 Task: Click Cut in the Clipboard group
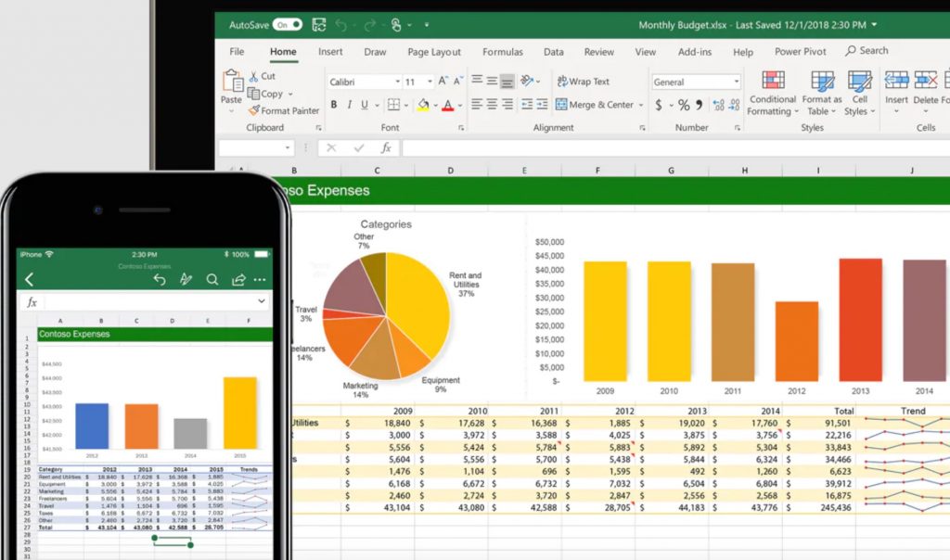pos(262,76)
